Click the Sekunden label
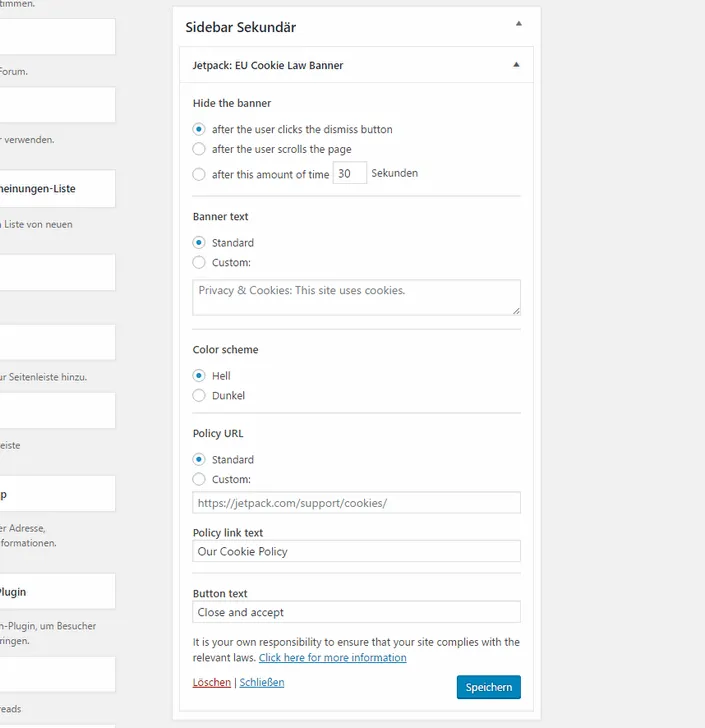Screen dimensions: 705x728 point(395,173)
